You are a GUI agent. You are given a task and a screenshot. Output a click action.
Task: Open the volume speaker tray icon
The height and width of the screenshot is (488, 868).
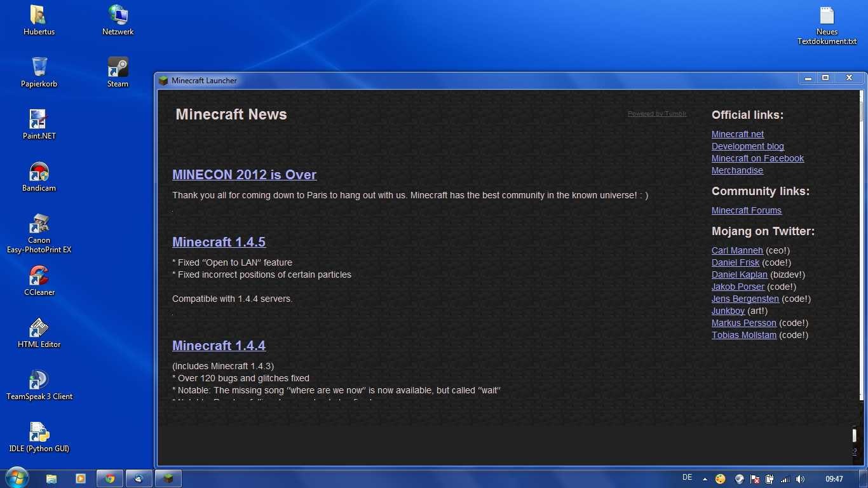pyautogui.click(x=800, y=479)
